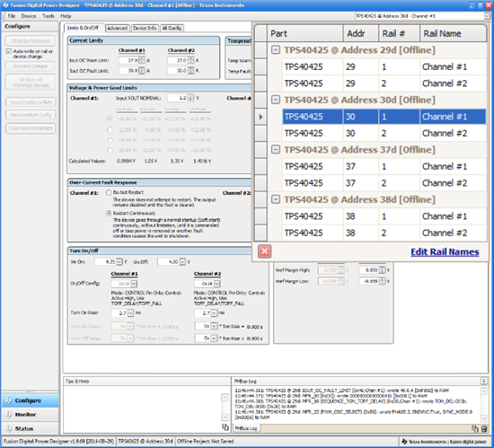Open the Help menu
This screenshot has width=494, height=448.
point(66,16)
